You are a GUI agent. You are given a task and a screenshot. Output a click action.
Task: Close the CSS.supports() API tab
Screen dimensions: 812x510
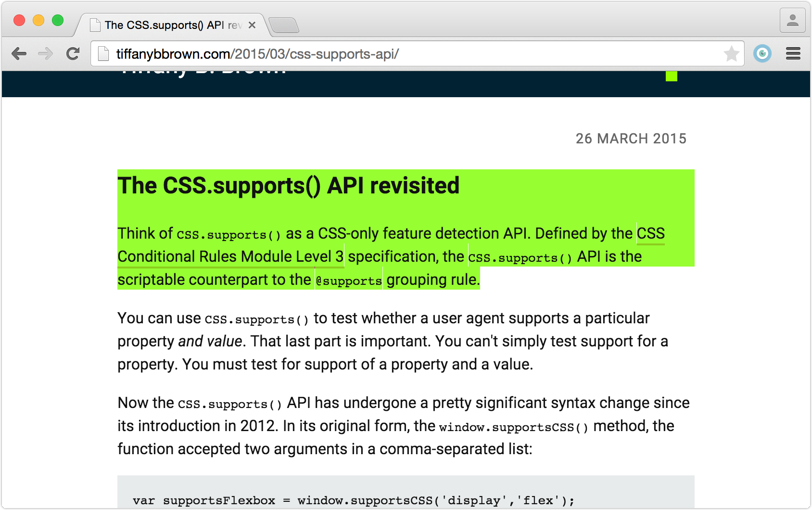252,25
